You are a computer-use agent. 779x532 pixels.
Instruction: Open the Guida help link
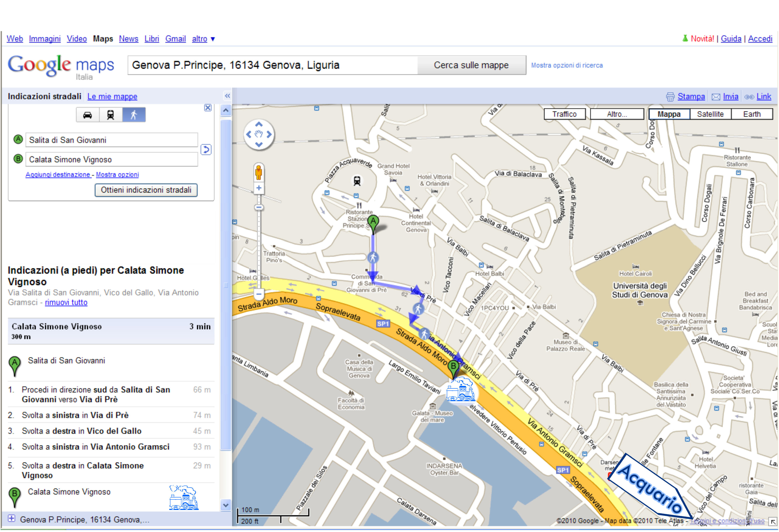click(x=731, y=39)
